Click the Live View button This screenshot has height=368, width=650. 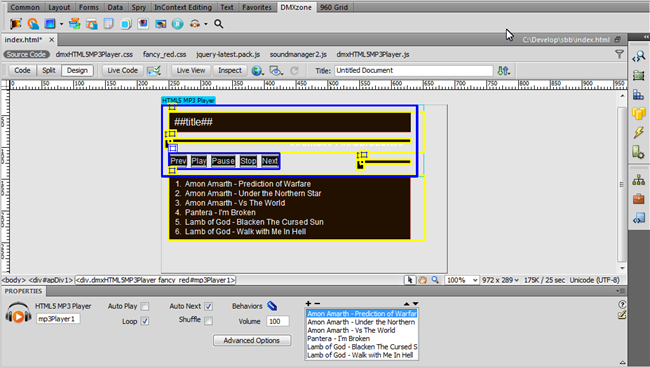[x=191, y=70]
